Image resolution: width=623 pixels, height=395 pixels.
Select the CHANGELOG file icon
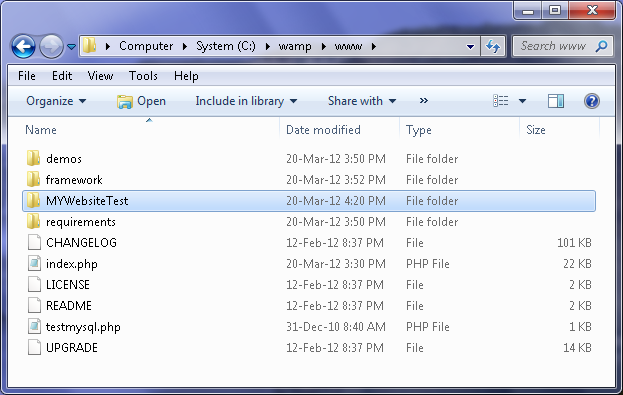pyautogui.click(x=34, y=242)
